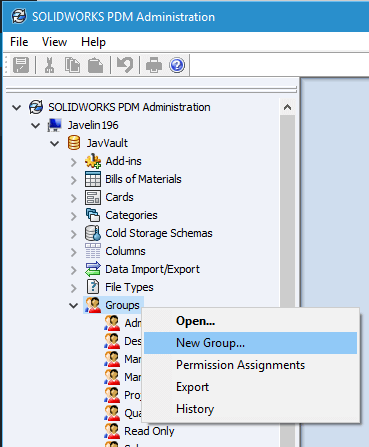
Task: Click the Add-ins puzzle piece icon
Action: (x=93, y=161)
